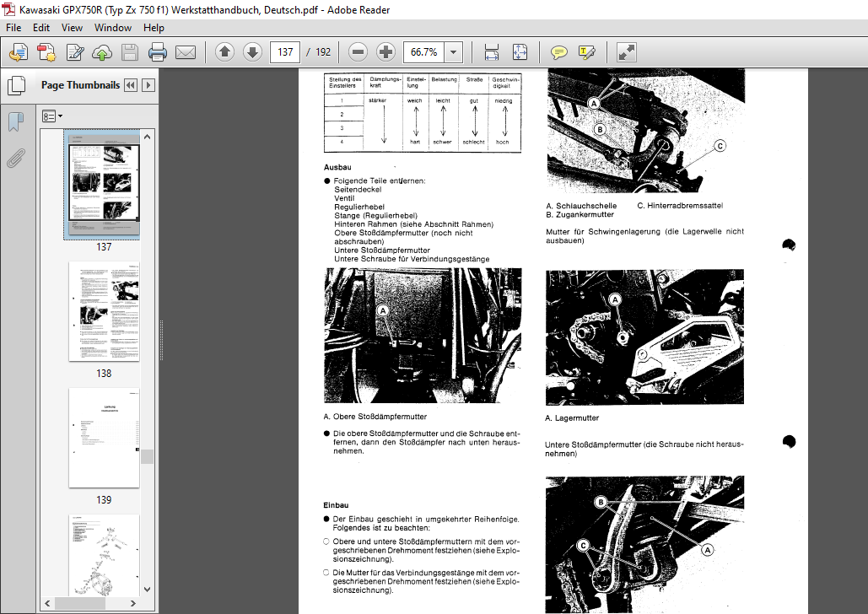Screen dimensions: 868x614
Task: Select the partially visible page 140 thumbnail
Action: tap(104, 555)
